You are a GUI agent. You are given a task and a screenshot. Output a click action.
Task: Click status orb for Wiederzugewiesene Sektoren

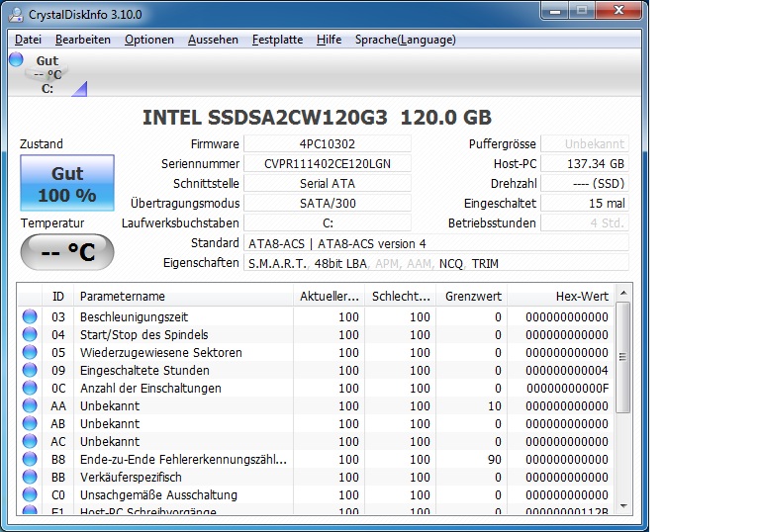click(30, 352)
